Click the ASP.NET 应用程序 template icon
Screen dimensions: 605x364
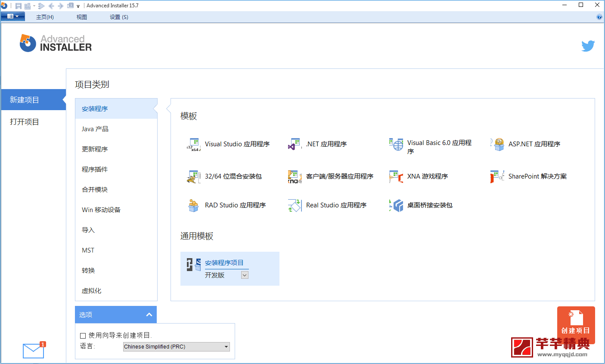pyautogui.click(x=497, y=145)
